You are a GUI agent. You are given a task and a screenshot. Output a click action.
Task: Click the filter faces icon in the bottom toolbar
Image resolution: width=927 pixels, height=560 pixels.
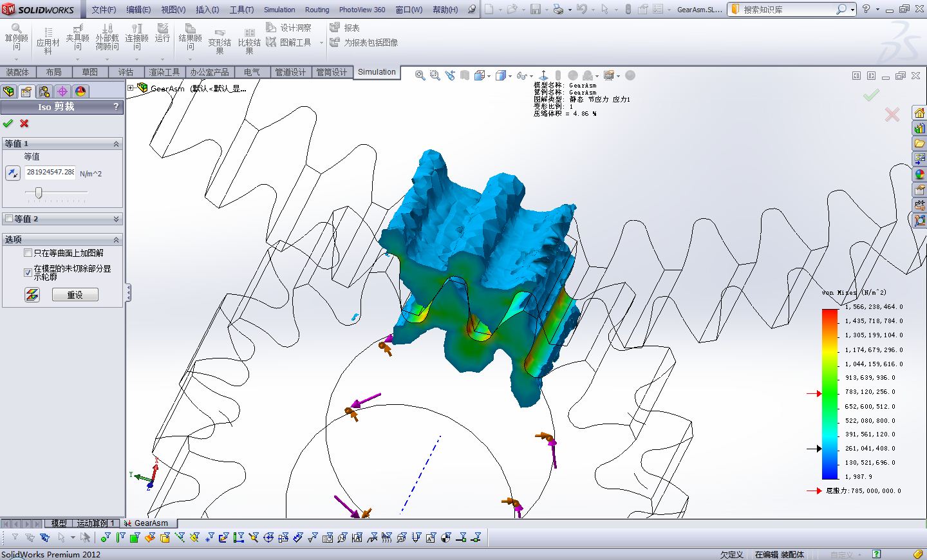click(135, 537)
